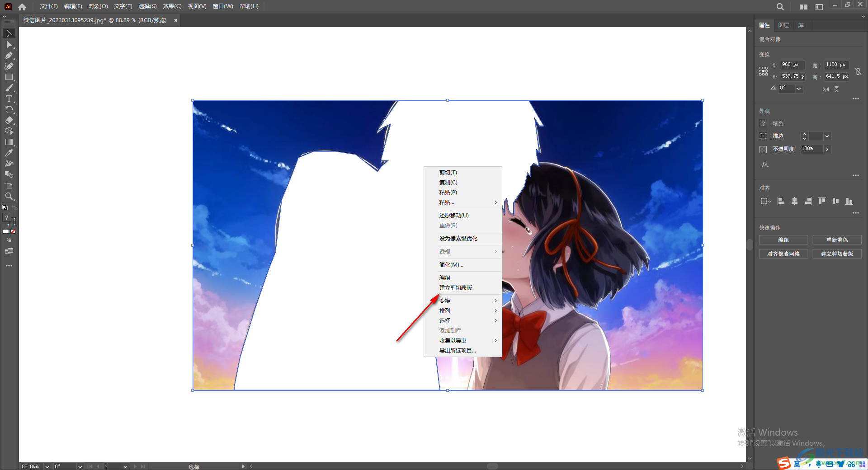This screenshot has height=470, width=868.
Task: Flip vertically in Transform section
Action: [836, 89]
